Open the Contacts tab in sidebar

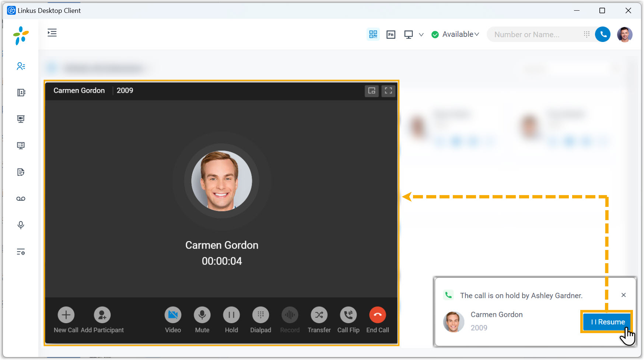[x=21, y=93]
